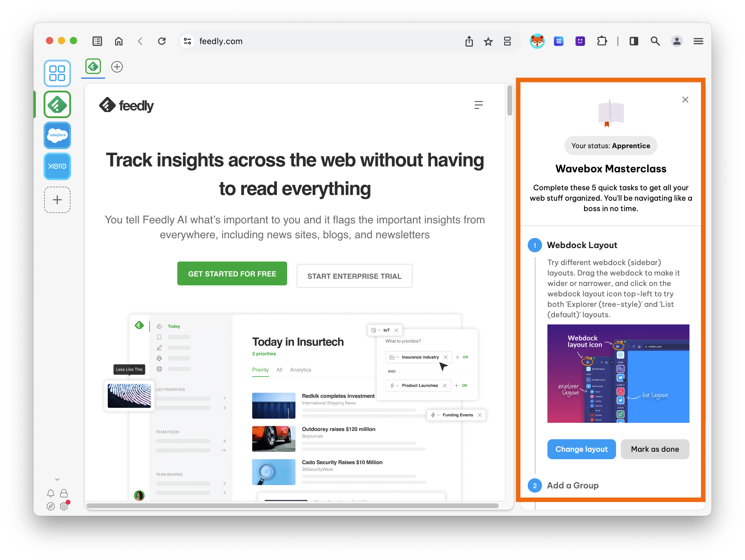The image size is (745, 560).
Task: Click the Webdock layout tutorial image
Action: (x=612, y=374)
